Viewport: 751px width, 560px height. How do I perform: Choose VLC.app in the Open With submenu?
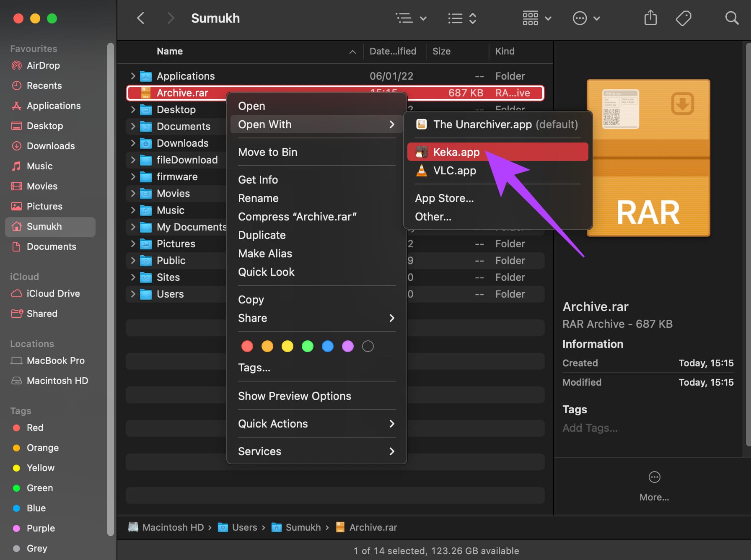pos(497,170)
